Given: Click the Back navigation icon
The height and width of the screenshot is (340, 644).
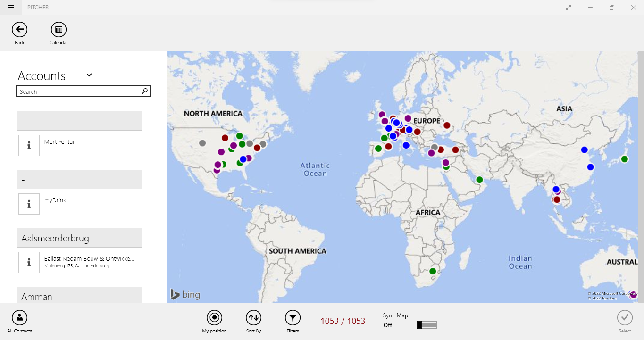Looking at the screenshot, I should coord(19,29).
